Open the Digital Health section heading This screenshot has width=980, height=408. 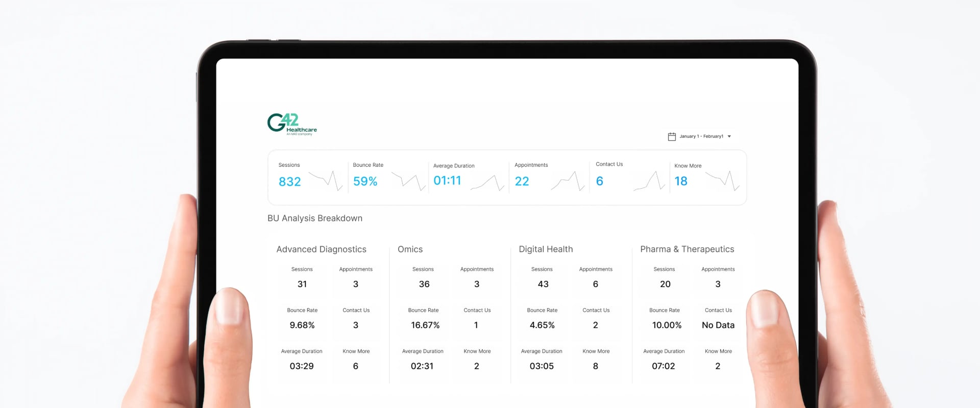546,249
